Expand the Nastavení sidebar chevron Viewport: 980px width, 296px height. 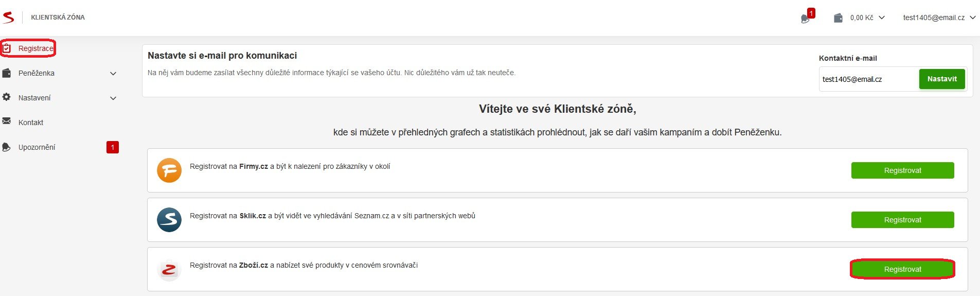coord(113,98)
